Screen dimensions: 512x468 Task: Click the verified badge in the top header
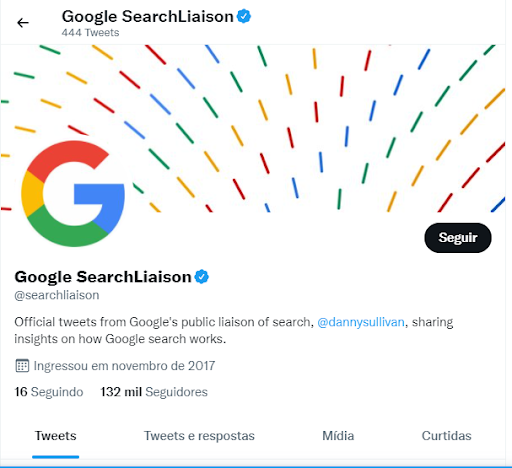point(244,16)
